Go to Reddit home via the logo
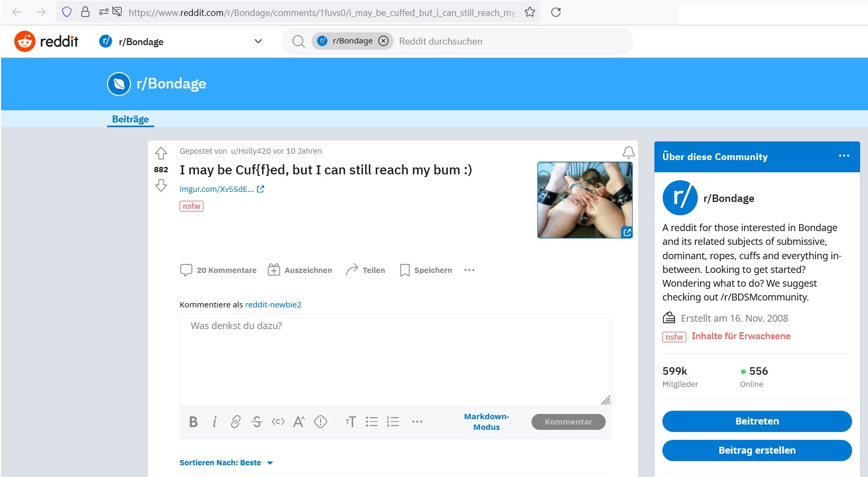The width and height of the screenshot is (868, 477). (46, 41)
